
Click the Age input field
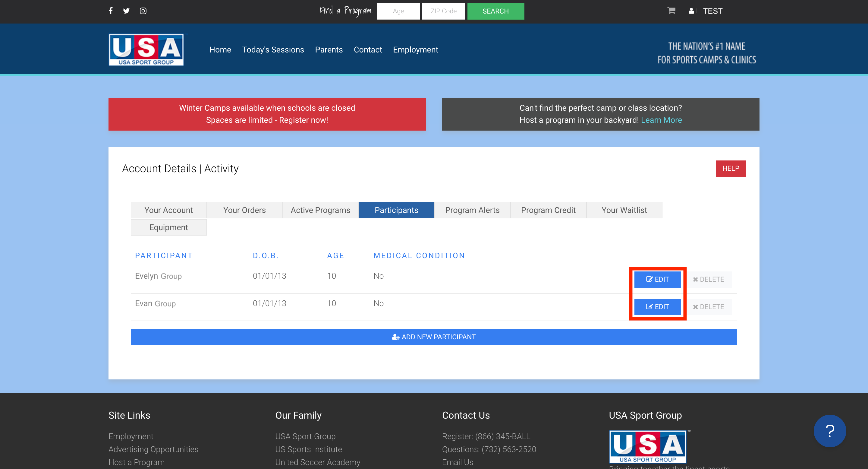[x=398, y=11]
